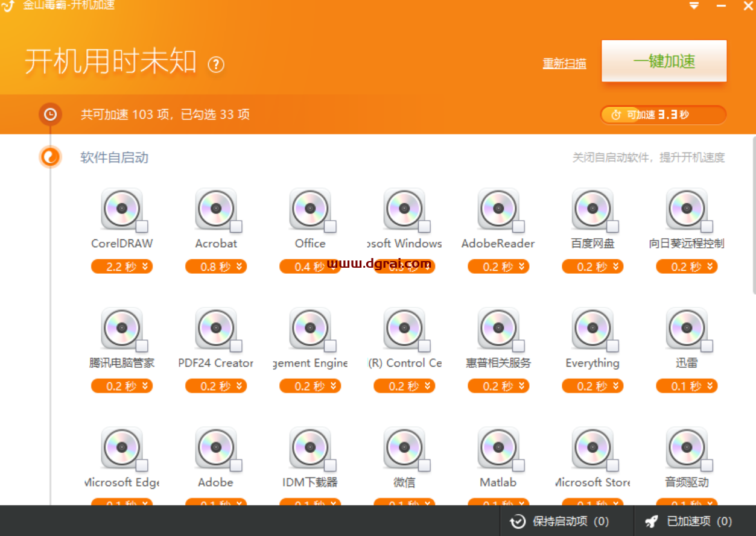Open the title bar menu arrow
Viewport: 756px width, 536px height.
click(693, 6)
